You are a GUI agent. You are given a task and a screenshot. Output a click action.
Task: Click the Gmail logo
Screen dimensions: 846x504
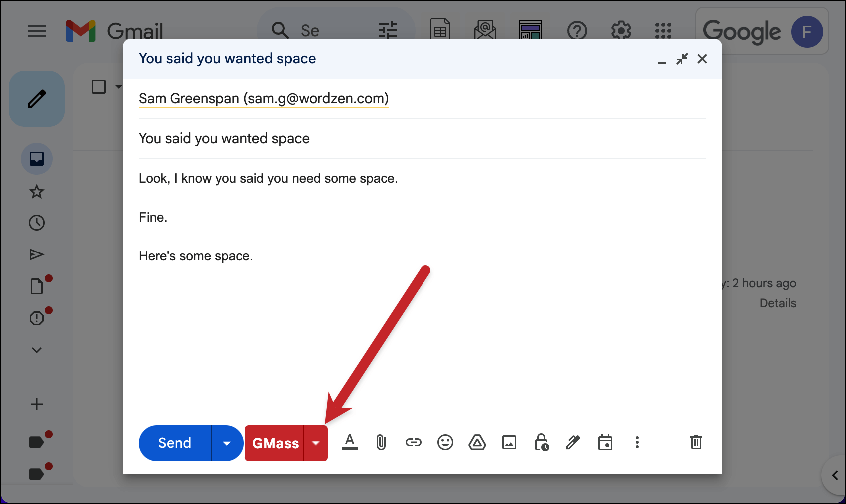(114, 31)
